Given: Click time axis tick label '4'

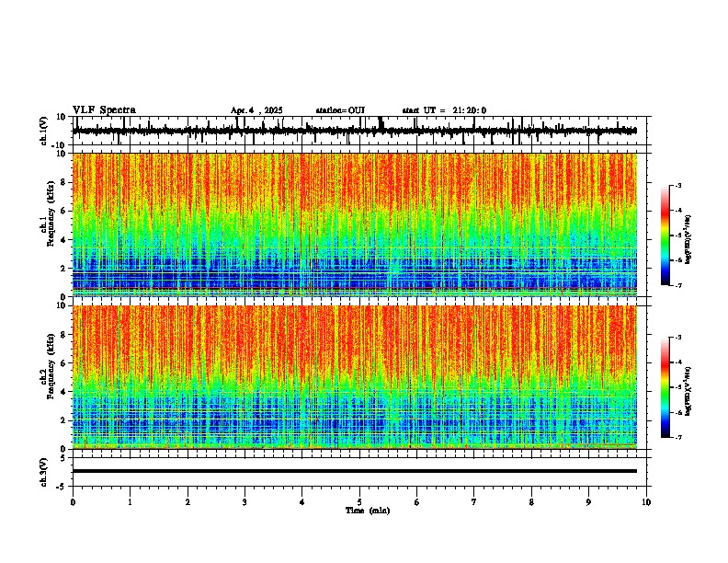Looking at the screenshot, I should (x=301, y=502).
